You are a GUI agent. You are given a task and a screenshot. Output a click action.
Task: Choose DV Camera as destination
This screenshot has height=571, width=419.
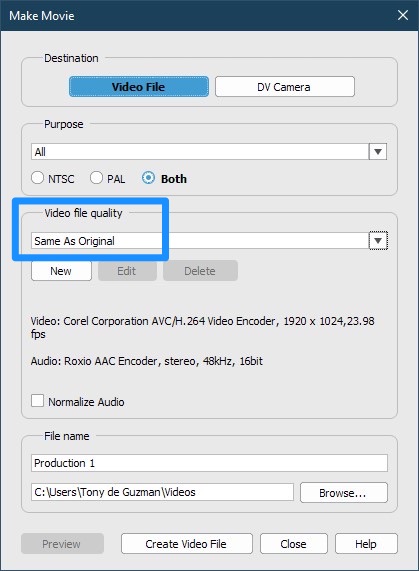(284, 87)
